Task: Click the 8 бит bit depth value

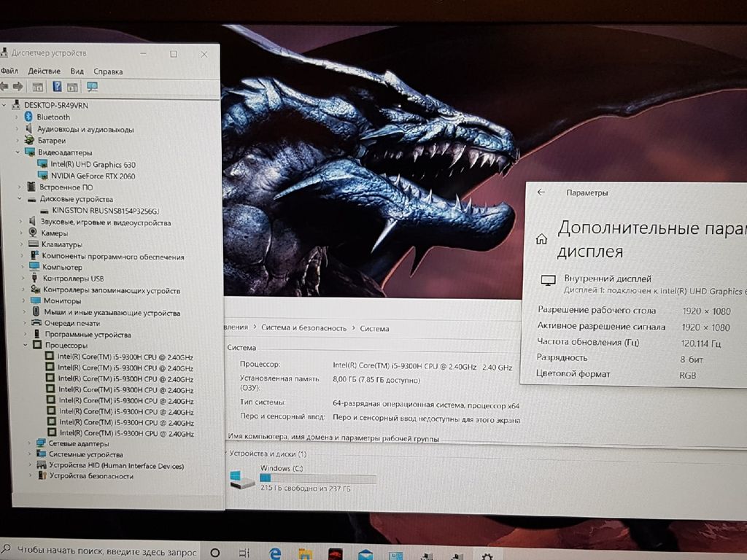Action: click(692, 359)
